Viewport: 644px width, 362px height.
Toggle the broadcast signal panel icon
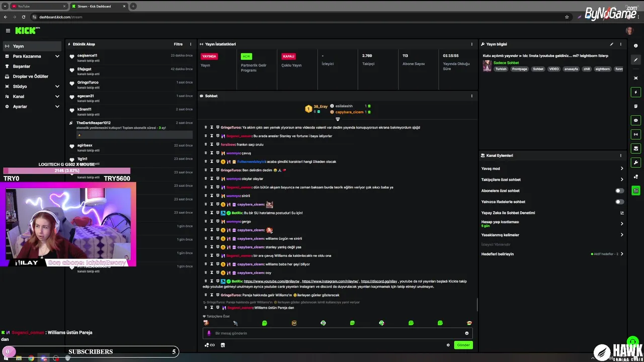pos(636,134)
